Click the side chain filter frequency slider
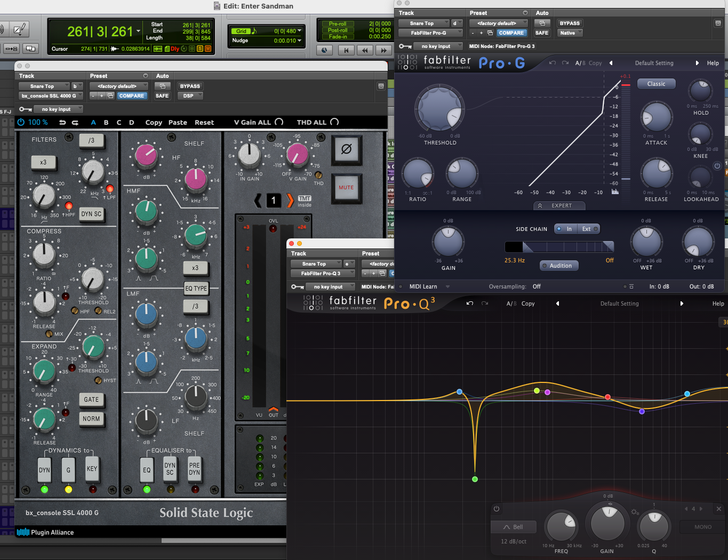Viewport: 728px width, 560px height. point(559,246)
